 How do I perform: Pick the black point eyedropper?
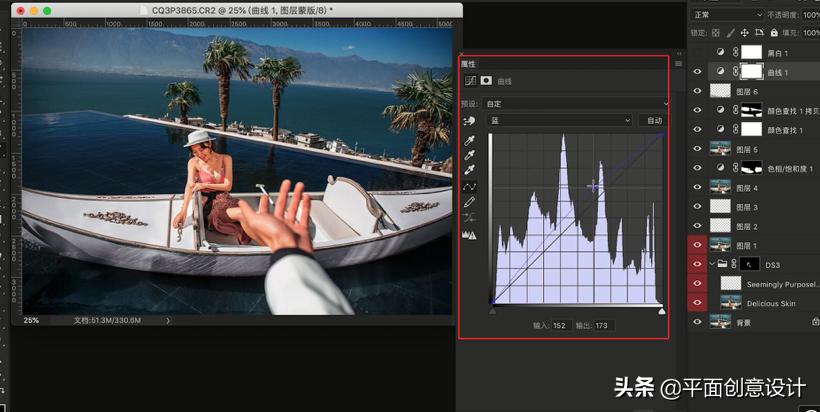click(x=470, y=141)
